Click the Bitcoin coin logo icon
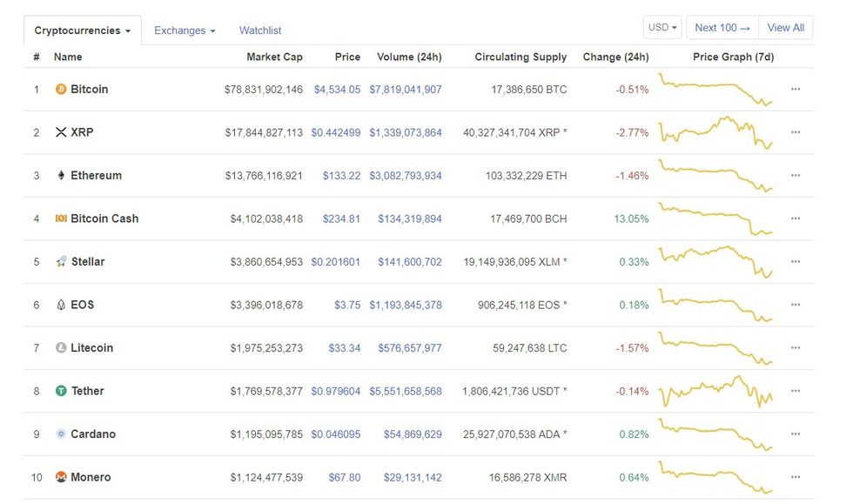Viewport: 853px width, 504px height. 61,90
